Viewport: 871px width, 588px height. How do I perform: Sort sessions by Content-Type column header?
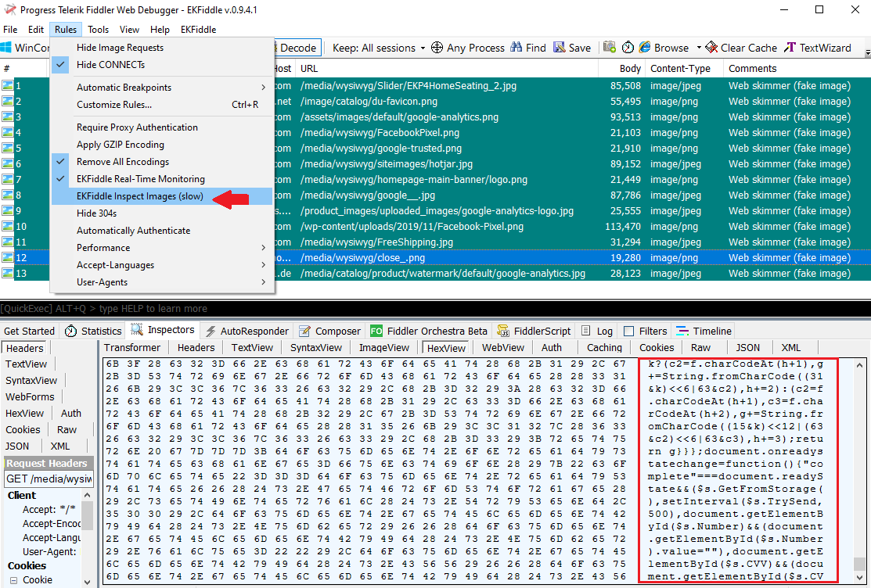point(684,68)
